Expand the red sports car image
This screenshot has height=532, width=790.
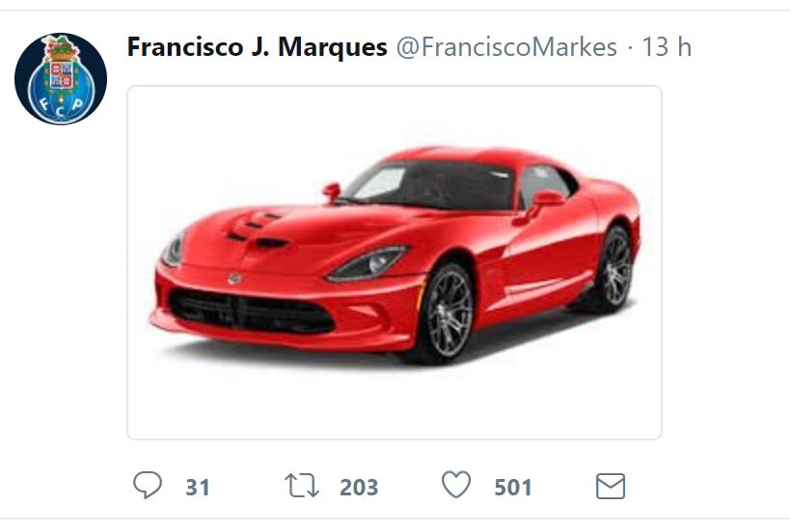395,262
